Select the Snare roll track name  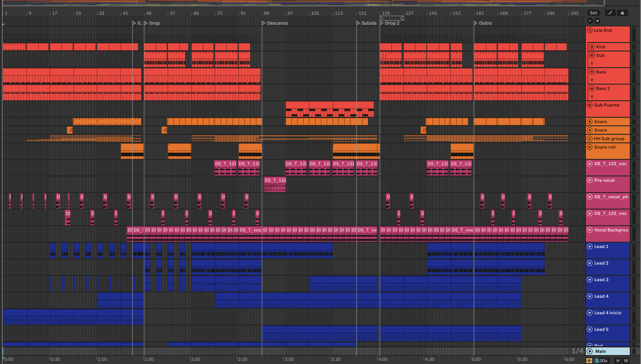click(x=604, y=147)
